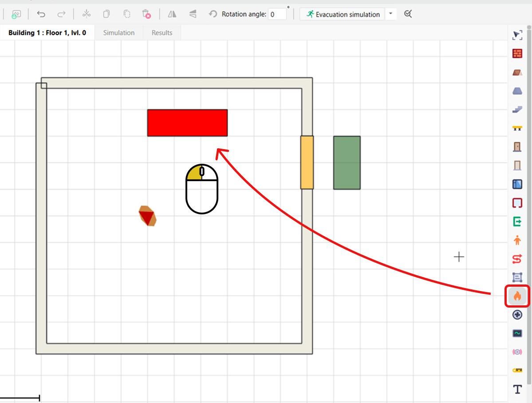This screenshot has height=403, width=532.
Task: Choose the stairs tool in sidebar
Action: [517, 109]
